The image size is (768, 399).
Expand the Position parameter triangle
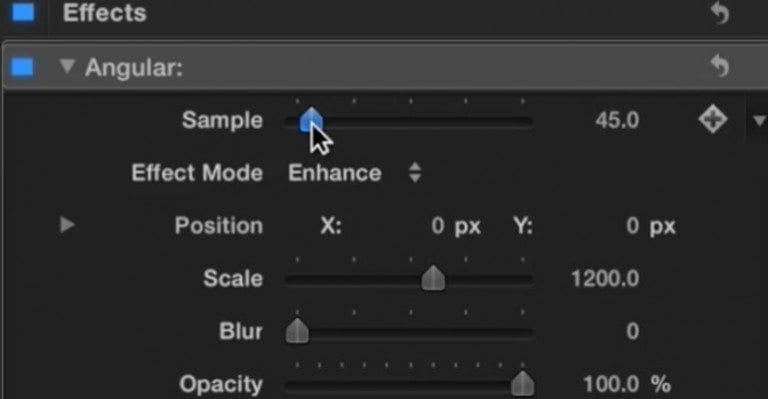(67, 225)
